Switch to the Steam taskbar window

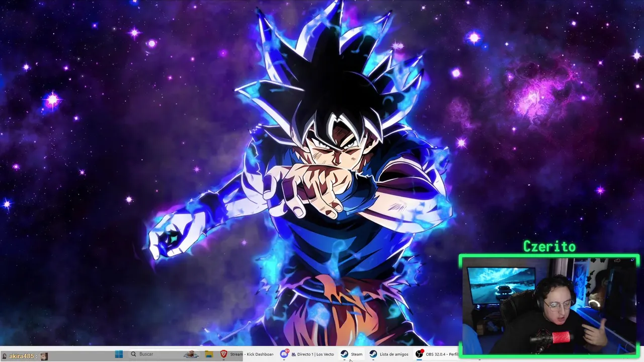point(352,354)
